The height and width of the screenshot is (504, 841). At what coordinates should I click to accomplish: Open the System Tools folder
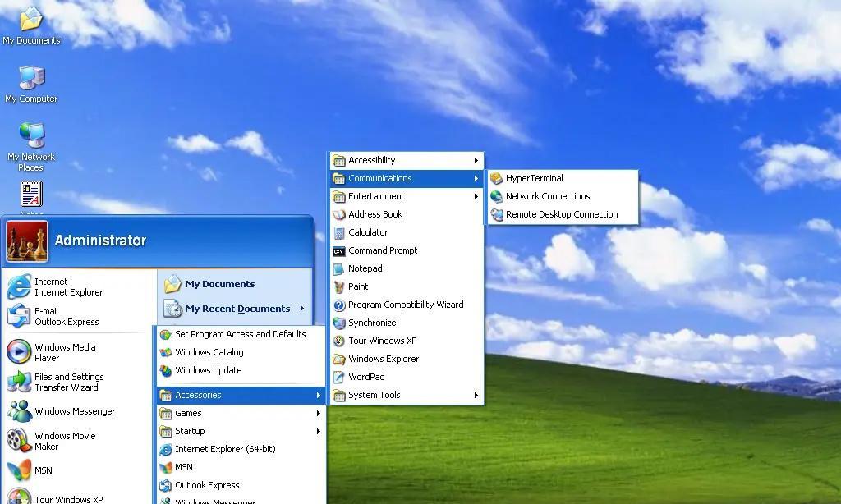(x=406, y=395)
